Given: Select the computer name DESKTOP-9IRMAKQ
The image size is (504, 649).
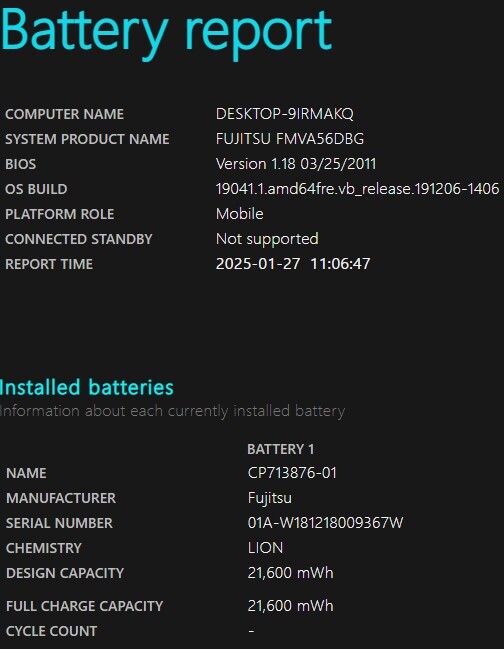Looking at the screenshot, I should pos(285,114).
